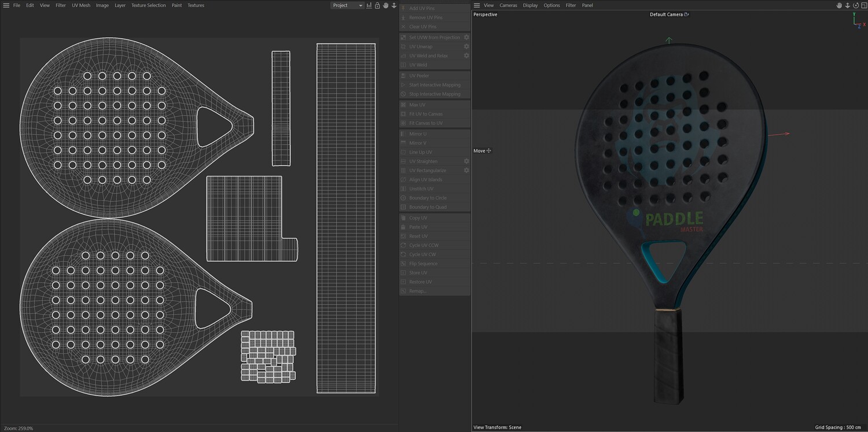Open the viewport hamburger menu

coord(477,5)
